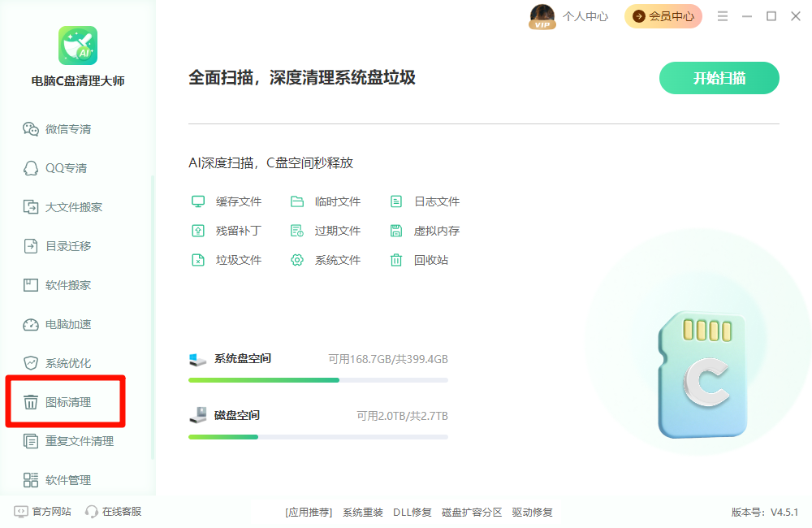This screenshot has width=812, height=528.
Task: Click the 回收站 label
Action: pos(431,260)
